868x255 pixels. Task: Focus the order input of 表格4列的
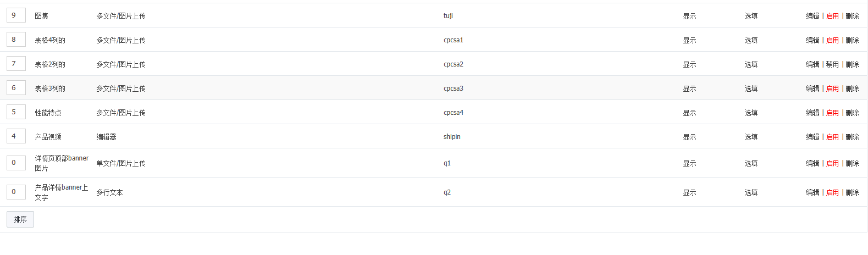tap(16, 40)
